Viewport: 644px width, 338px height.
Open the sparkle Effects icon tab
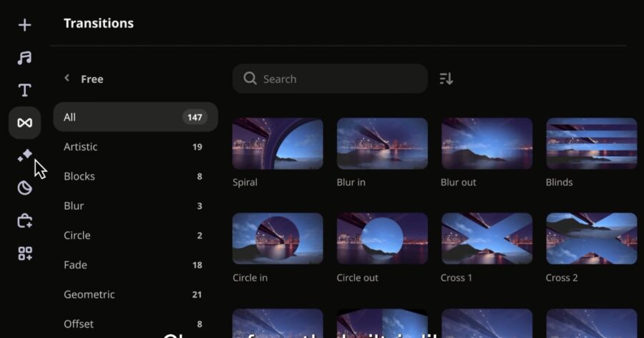coord(24,155)
